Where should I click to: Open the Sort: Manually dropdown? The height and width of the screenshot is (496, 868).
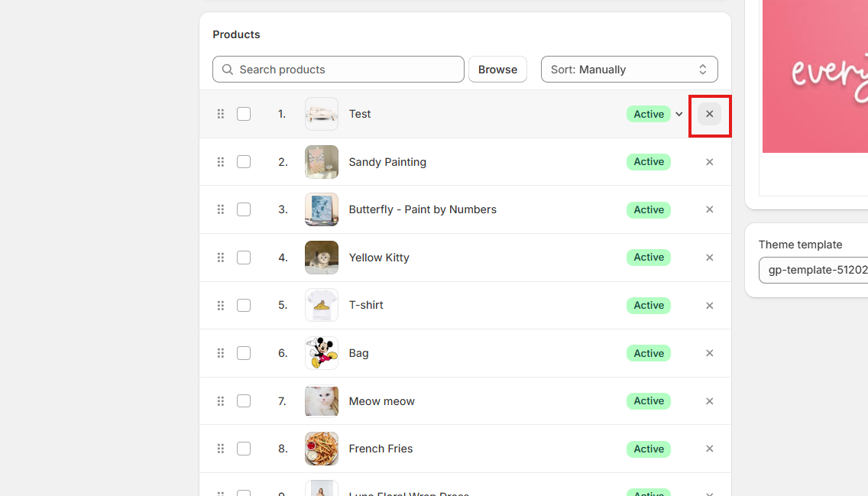tap(629, 70)
